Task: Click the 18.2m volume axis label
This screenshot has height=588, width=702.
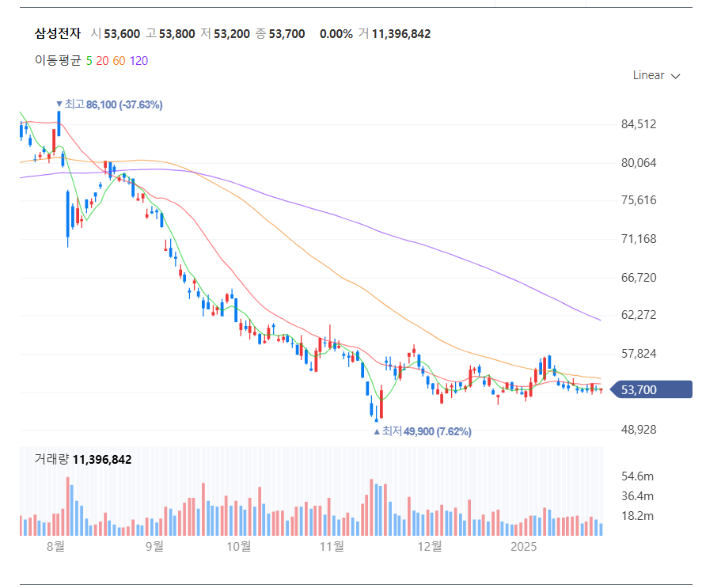Action: (637, 516)
